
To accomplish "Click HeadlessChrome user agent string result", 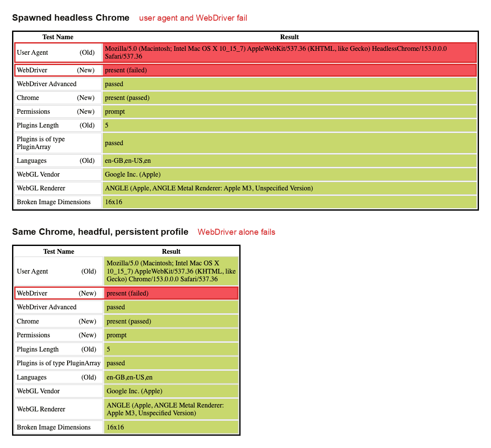I will click(x=289, y=53).
